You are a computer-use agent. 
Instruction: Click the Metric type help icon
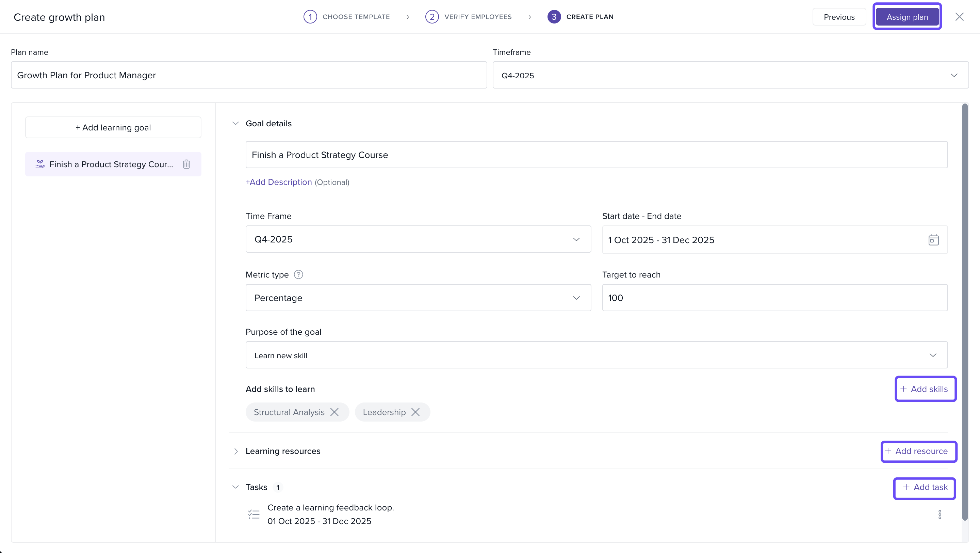pyautogui.click(x=299, y=274)
